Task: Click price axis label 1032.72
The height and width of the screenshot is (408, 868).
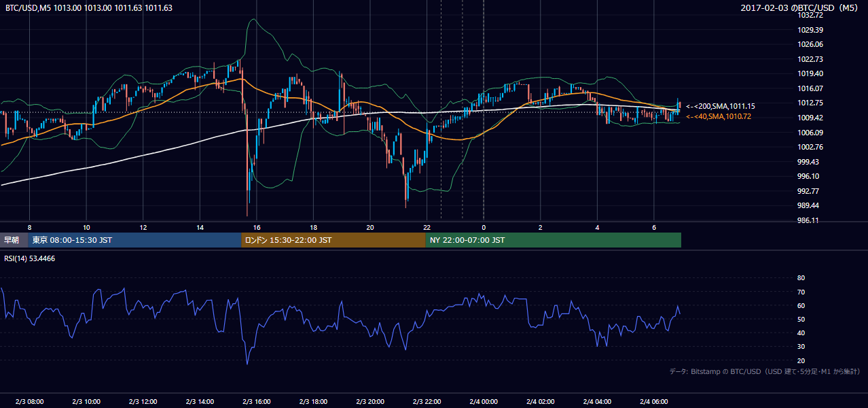Action: (810, 15)
